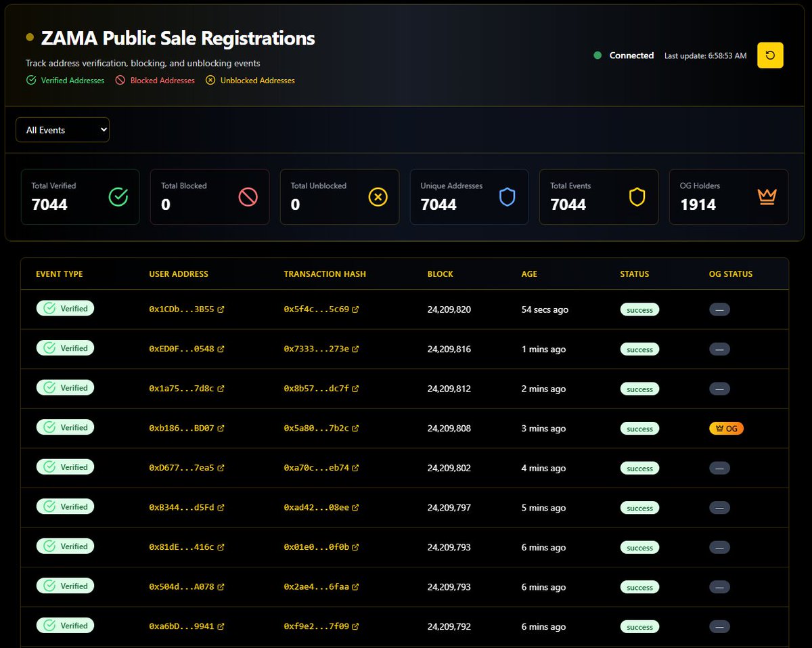The width and height of the screenshot is (812, 648).
Task: Click the Verified badge for block 24,209,816
Action: pos(65,348)
